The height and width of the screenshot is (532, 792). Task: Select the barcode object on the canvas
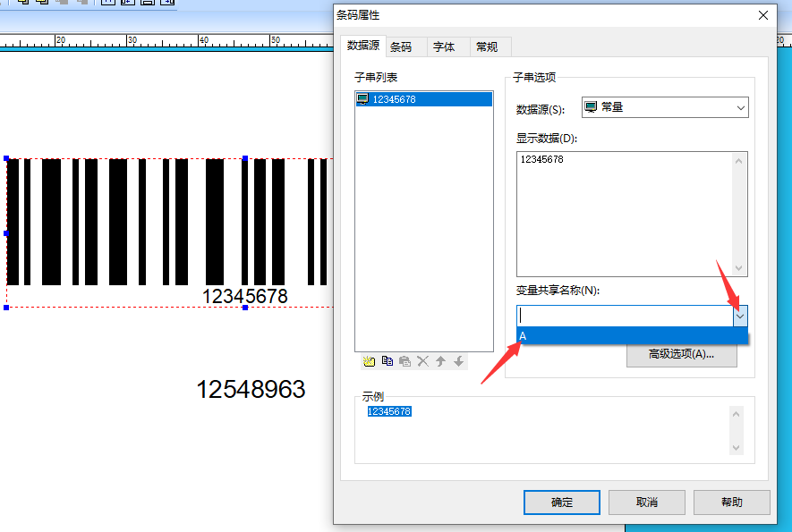coord(169,222)
